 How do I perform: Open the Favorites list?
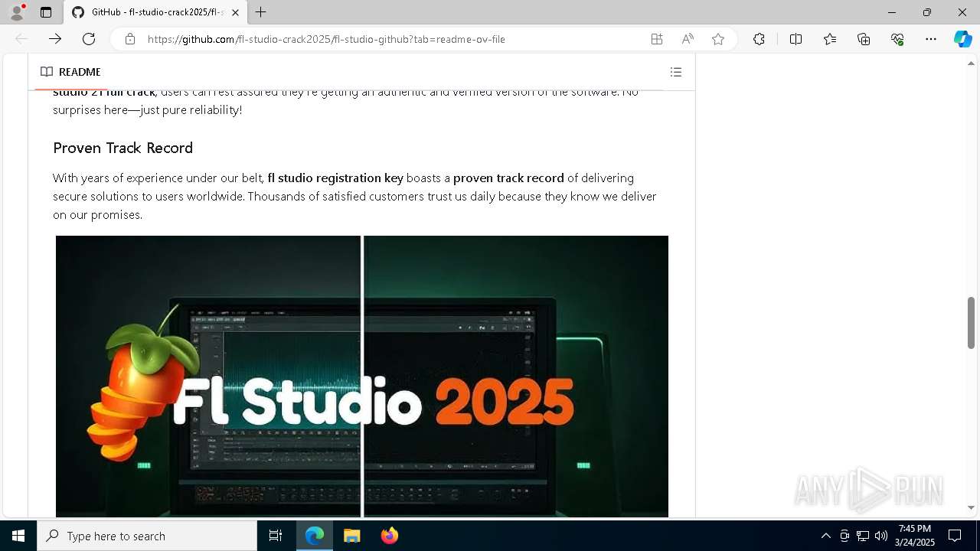pos(830,39)
